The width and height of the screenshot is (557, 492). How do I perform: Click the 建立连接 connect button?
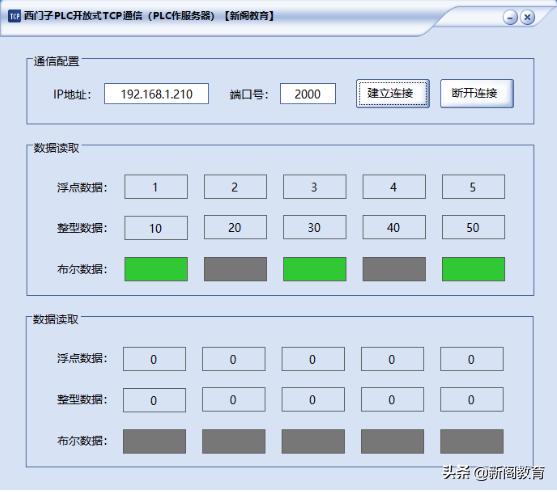393,93
